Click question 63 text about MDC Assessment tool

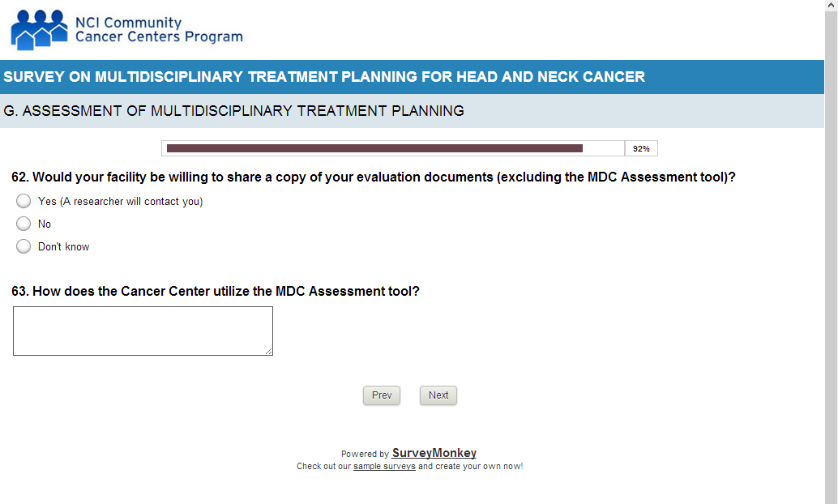point(216,291)
